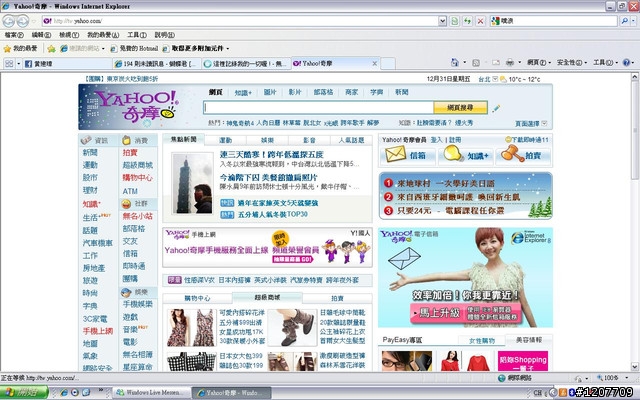Click the Taipei 101 news thumbnail
The width and height of the screenshot is (640, 400).
(192, 183)
